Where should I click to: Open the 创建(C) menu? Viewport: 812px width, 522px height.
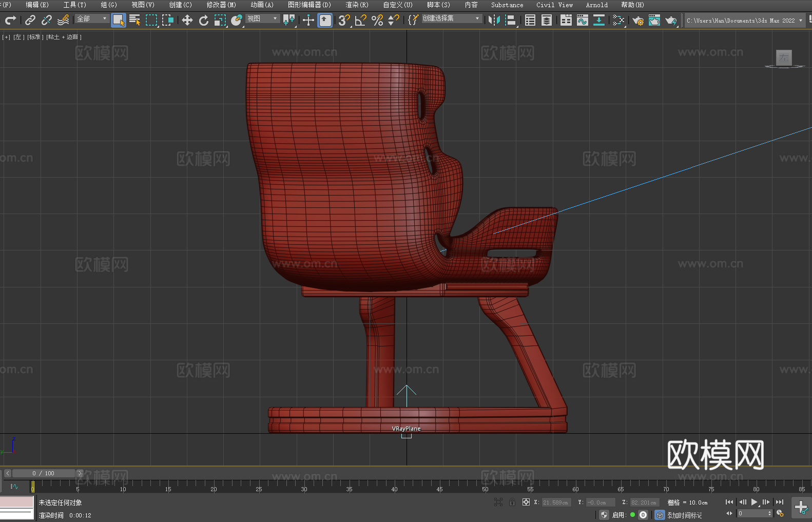pyautogui.click(x=180, y=5)
